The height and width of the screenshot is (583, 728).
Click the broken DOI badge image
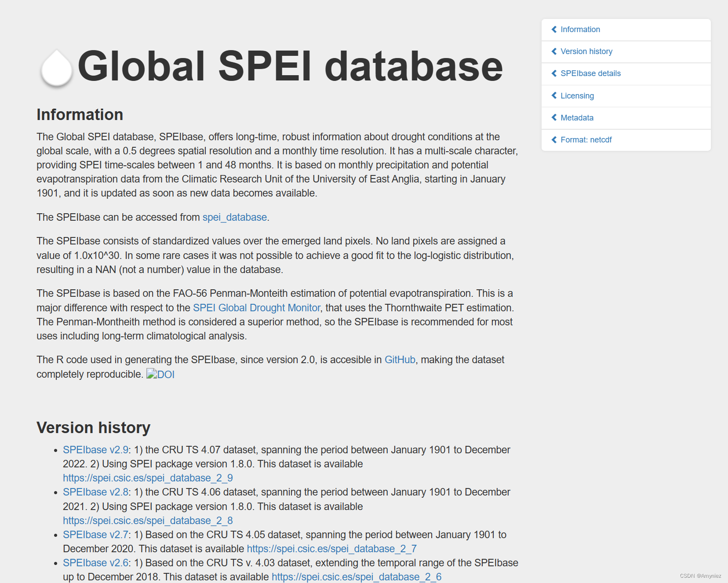161,374
